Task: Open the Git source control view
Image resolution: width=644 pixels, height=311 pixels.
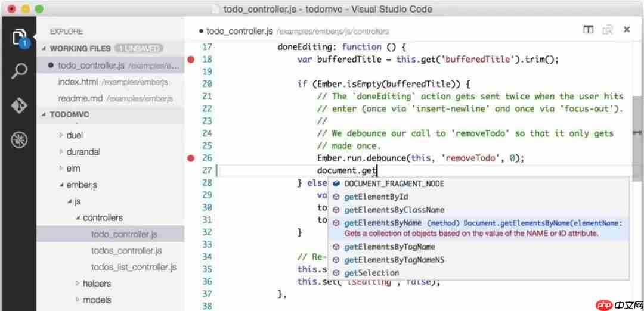Action: [x=18, y=106]
